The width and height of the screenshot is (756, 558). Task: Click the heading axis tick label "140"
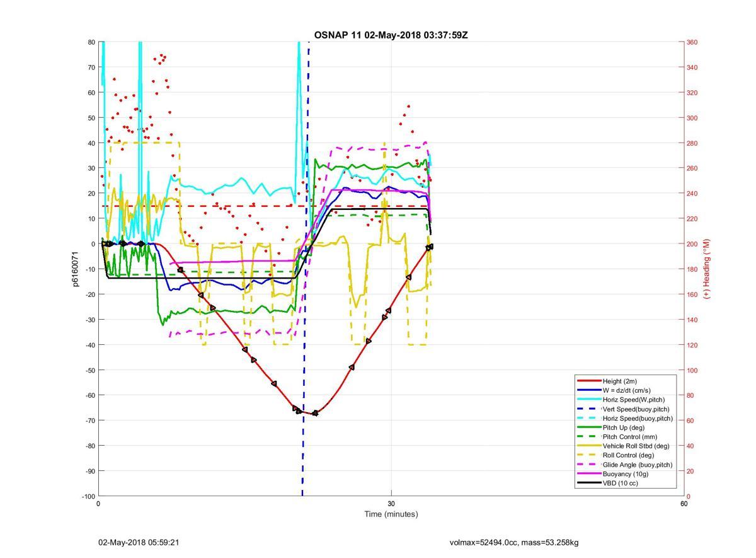(692, 320)
